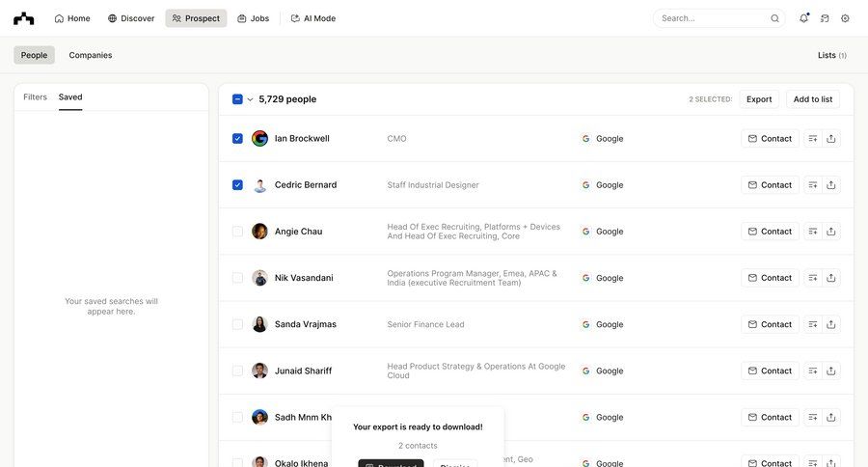The width and height of the screenshot is (868, 467).
Task: Click Contact for Sanda Vrajmas
Action: tap(770, 324)
